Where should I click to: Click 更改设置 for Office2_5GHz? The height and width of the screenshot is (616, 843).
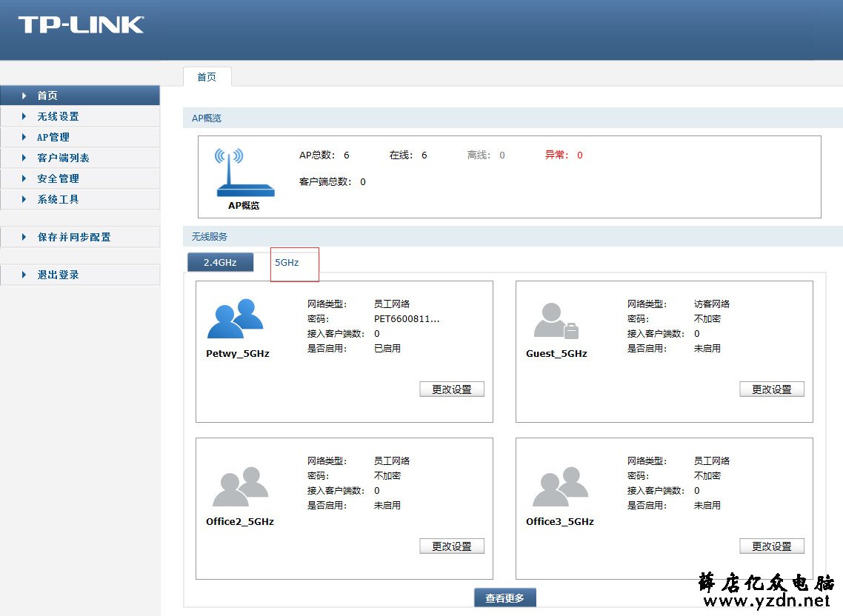tap(452, 546)
